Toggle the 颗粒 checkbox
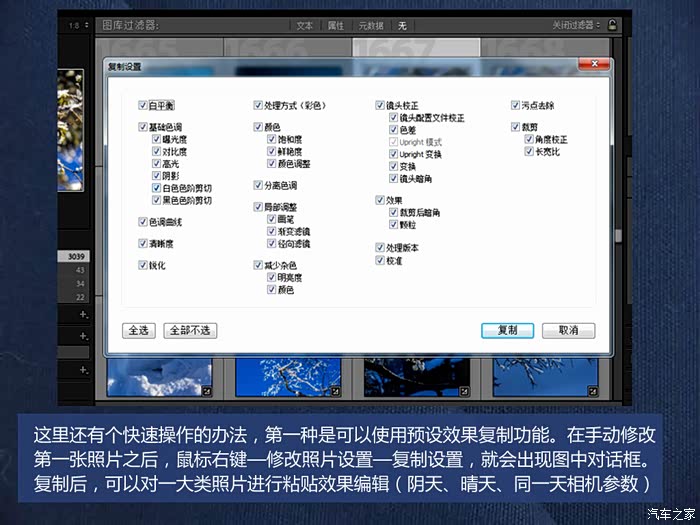The width and height of the screenshot is (700, 525). (393, 225)
